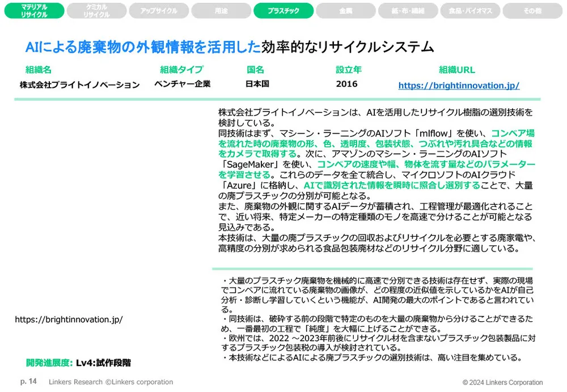Switch to the 食品・バイオマス category

pyautogui.click(x=470, y=10)
